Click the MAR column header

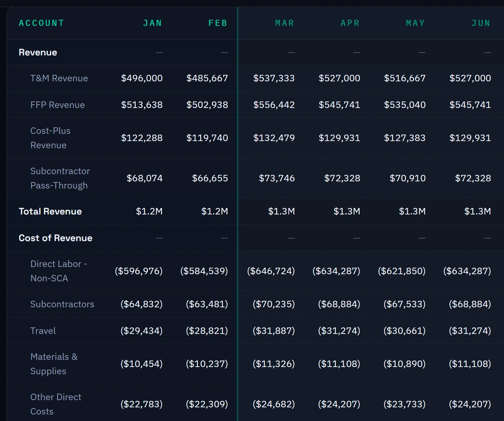[284, 23]
